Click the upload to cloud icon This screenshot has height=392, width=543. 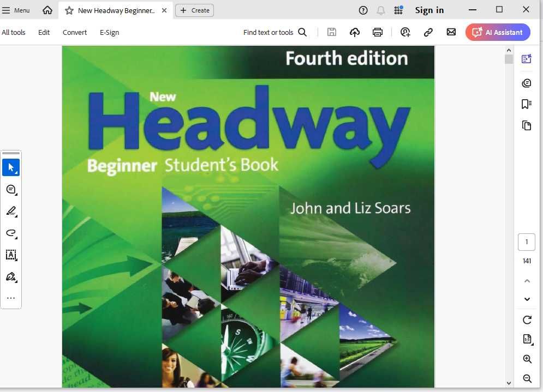point(355,32)
